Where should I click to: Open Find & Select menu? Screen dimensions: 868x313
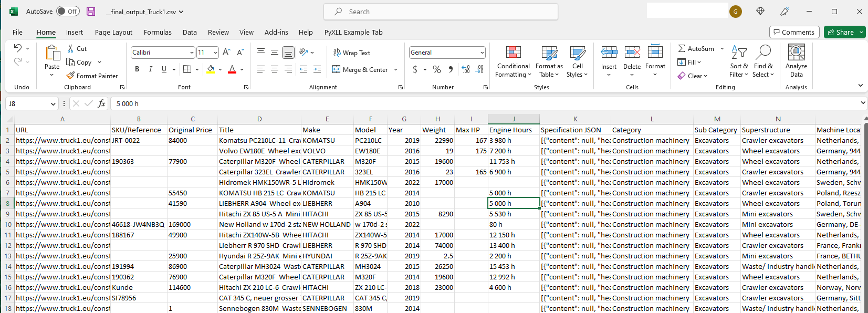pyautogui.click(x=763, y=61)
